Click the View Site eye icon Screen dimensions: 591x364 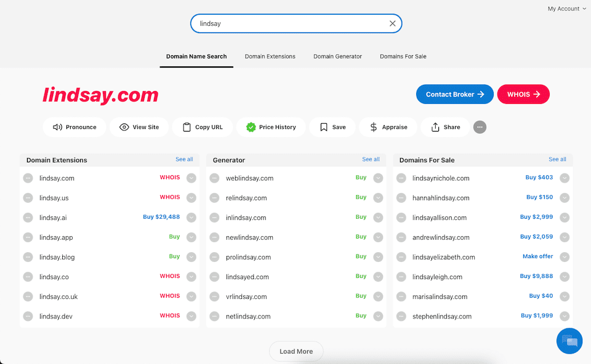[x=124, y=127]
